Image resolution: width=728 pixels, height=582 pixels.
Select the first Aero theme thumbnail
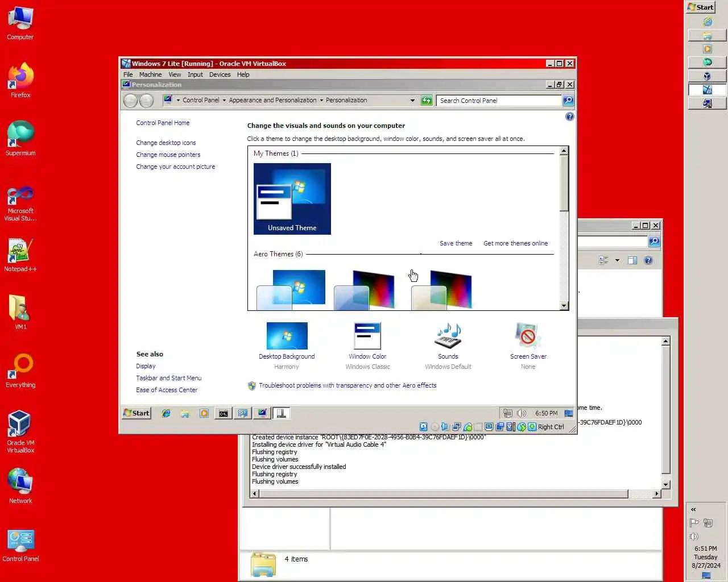[292, 290]
